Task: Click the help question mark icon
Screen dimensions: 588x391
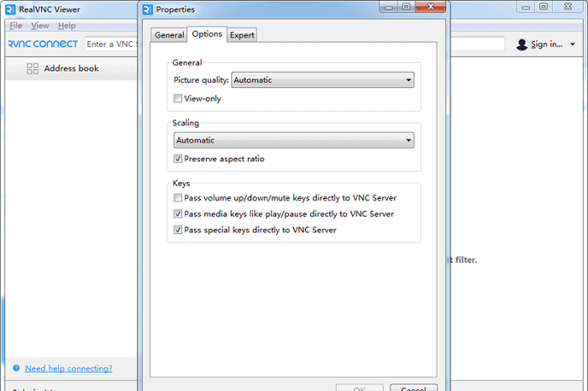Action: [x=16, y=368]
